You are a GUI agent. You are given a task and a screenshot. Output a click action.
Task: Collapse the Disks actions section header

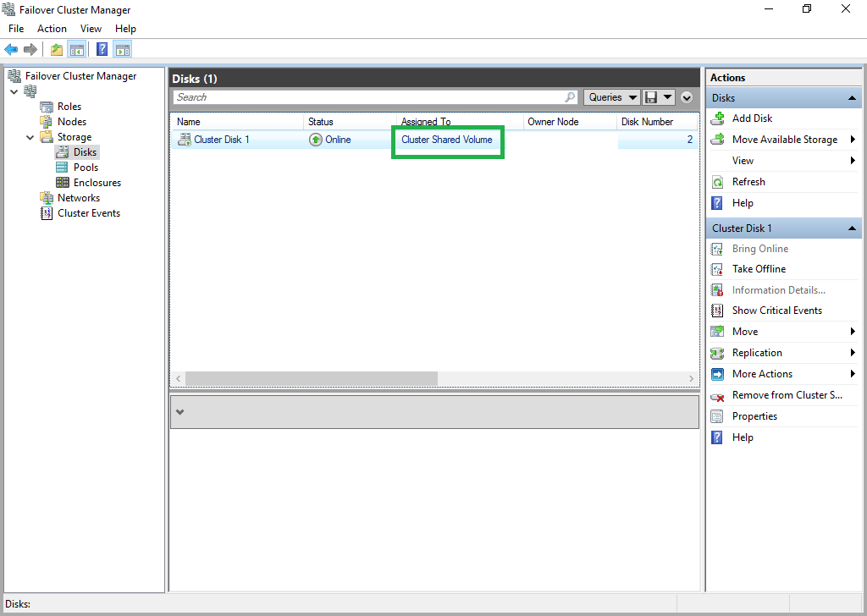[853, 96]
